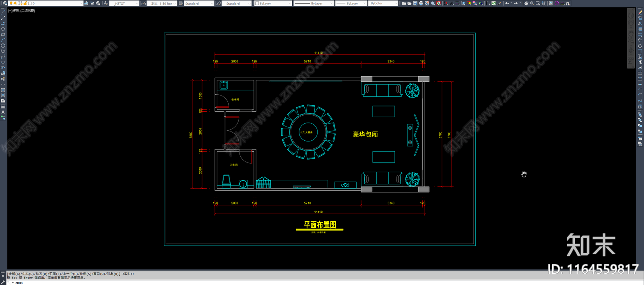644x285 pixels.
Task: Click the Redo arrow icon
Action: click(516, 3)
